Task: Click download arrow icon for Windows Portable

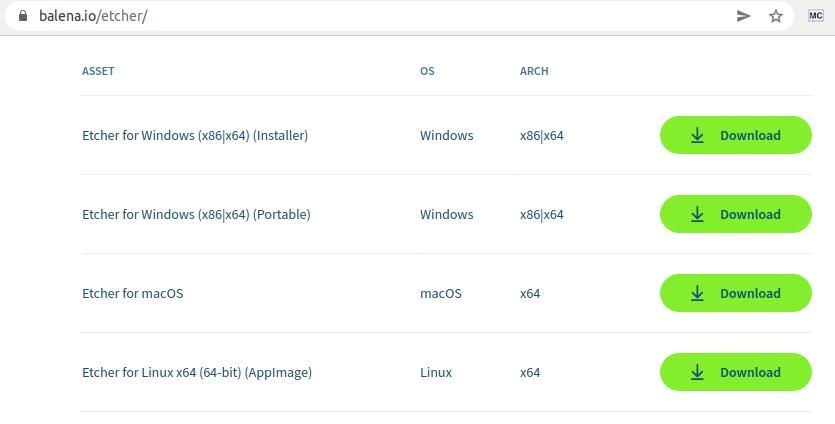Action: pyautogui.click(x=697, y=214)
